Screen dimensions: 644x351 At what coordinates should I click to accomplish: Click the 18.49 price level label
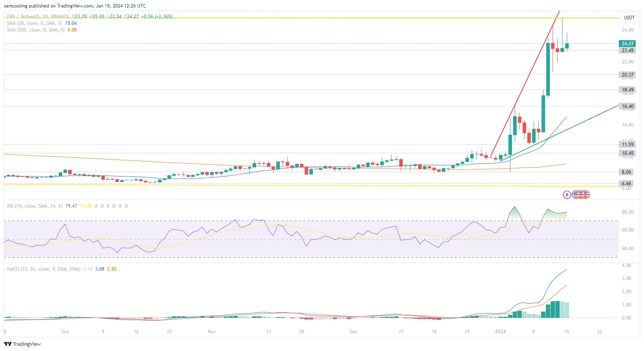pos(627,90)
